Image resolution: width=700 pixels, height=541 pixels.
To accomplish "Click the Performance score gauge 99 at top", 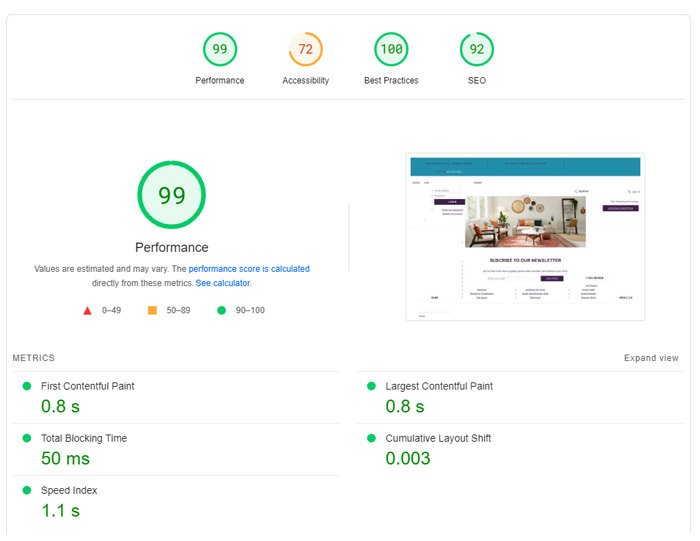I will (220, 49).
